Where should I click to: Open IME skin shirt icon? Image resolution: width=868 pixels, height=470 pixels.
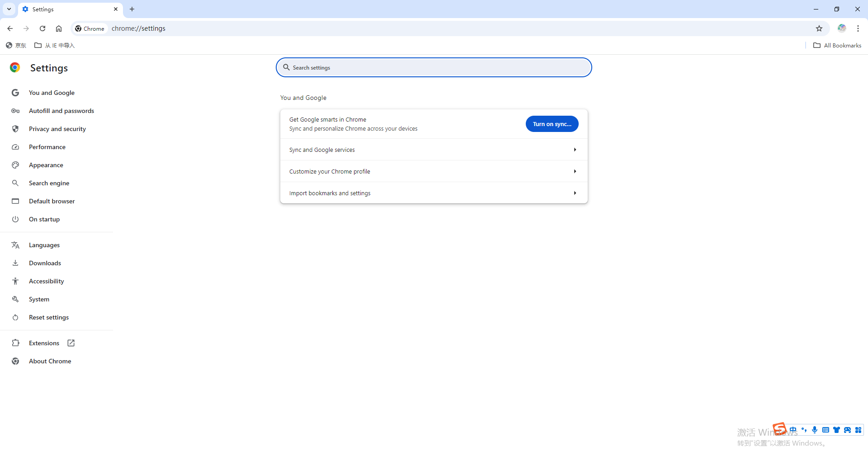(836, 430)
